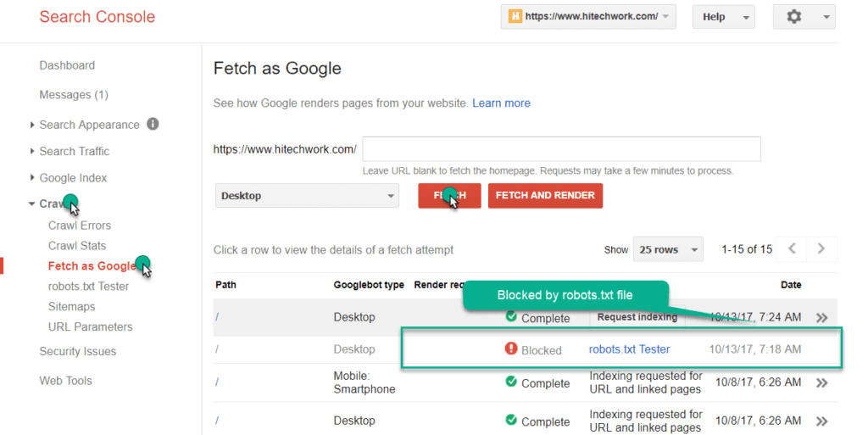Click the red Blocked status icon

(x=511, y=349)
